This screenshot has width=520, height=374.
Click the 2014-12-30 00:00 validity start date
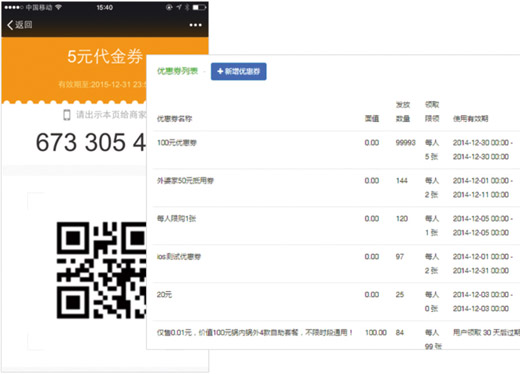481,143
